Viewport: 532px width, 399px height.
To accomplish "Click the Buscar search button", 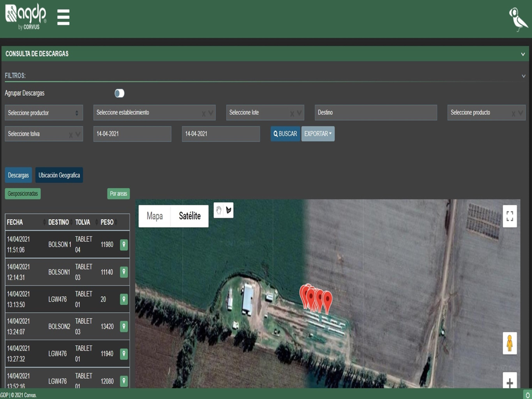I will pos(285,134).
